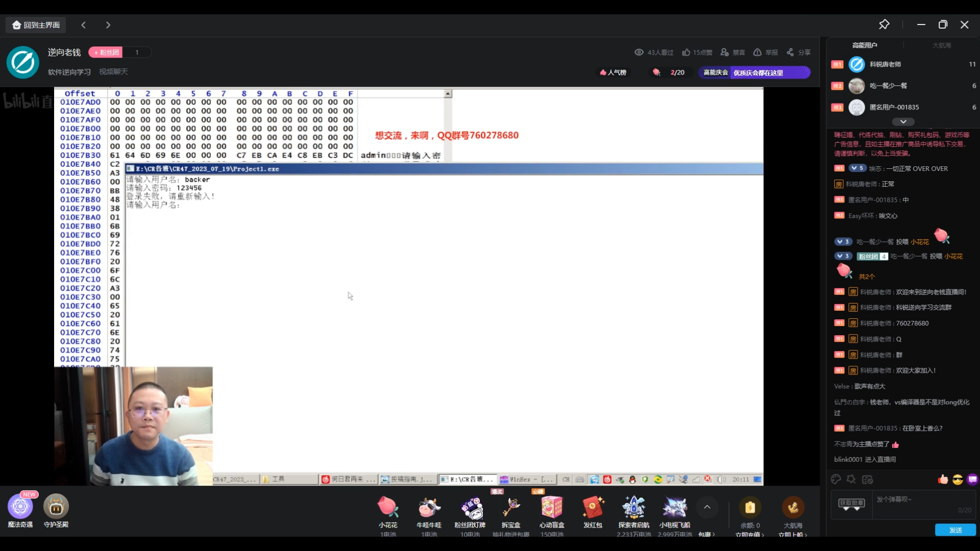Send a red packet via 发红包
Image resolution: width=980 pixels, height=551 pixels.
(x=593, y=513)
